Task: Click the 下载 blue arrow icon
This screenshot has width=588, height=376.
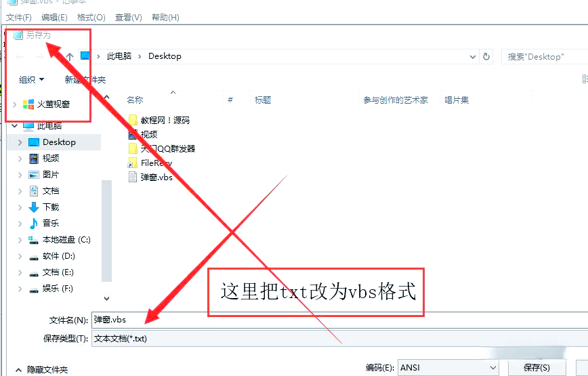Action: [34, 207]
